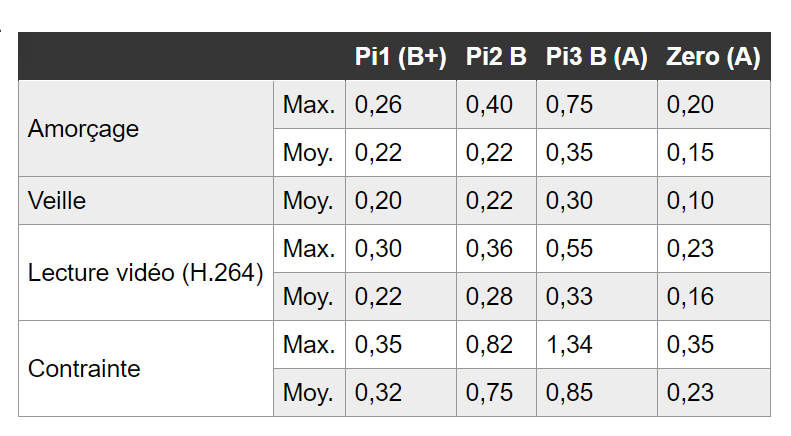Screen dimensions: 791x436
Task: Select the 0,36 cell under Pi2 B
Action: point(489,249)
